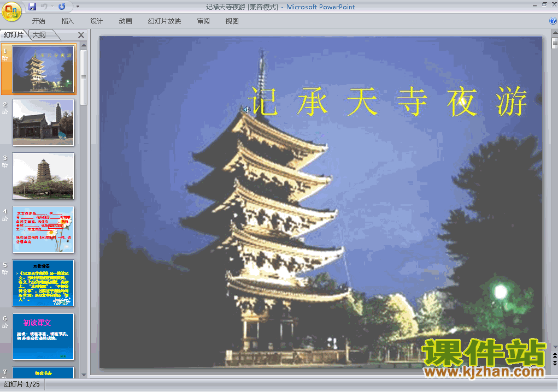Open PowerPoint Help question mark icon
The height and width of the screenshot is (392, 558).
click(553, 21)
